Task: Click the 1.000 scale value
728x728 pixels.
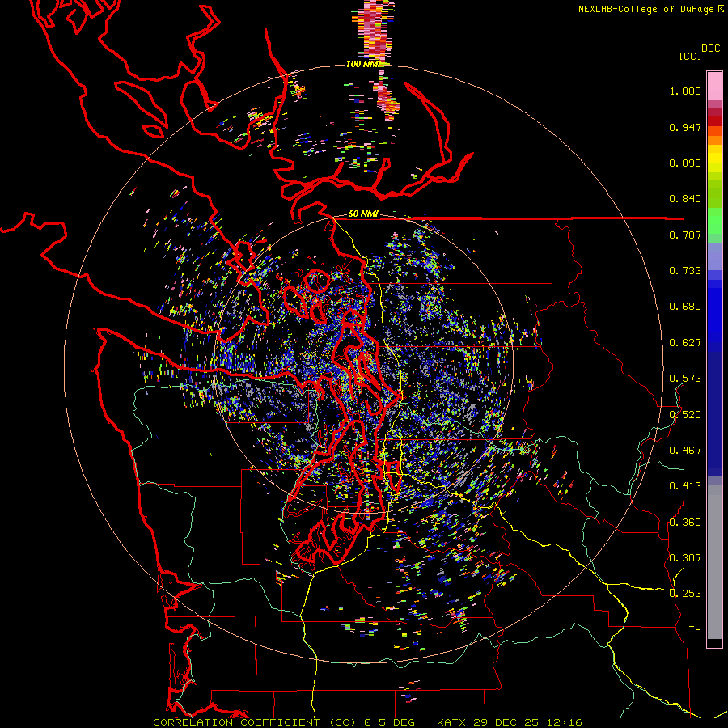Action: 685,91
